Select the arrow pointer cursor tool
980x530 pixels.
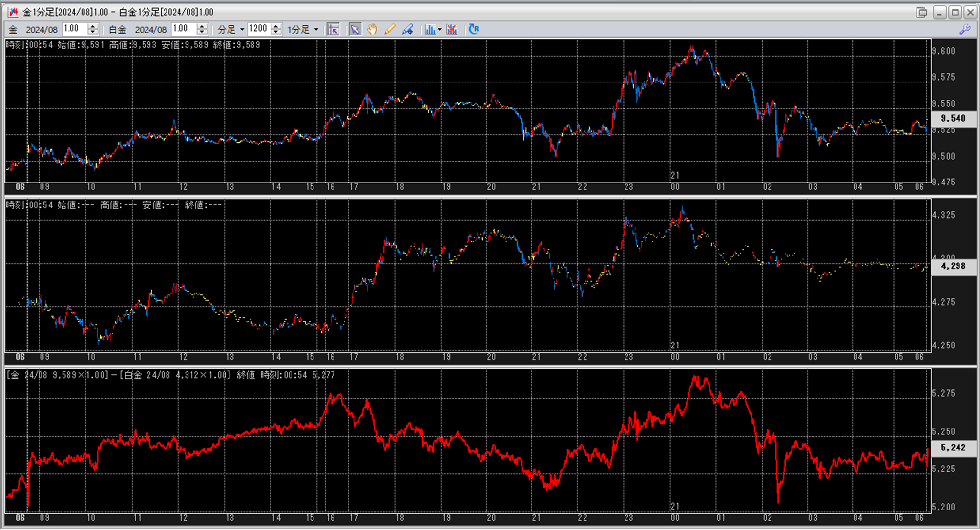(355, 29)
